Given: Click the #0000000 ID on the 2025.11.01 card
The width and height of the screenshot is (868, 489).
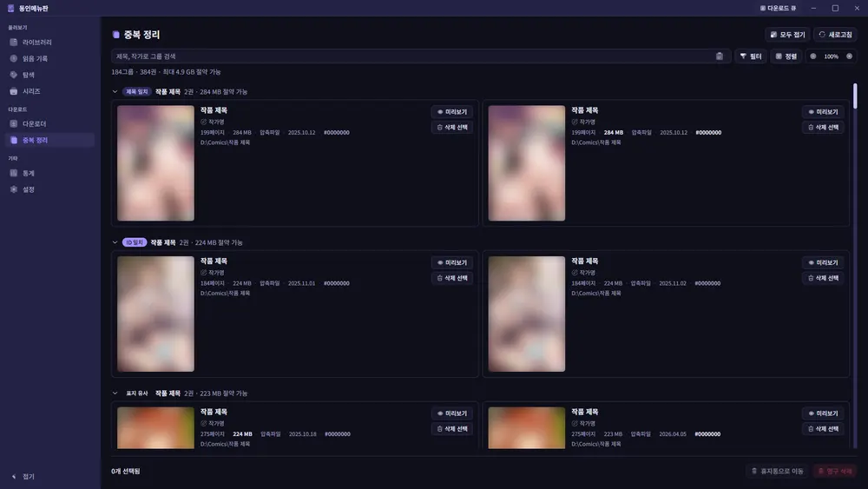Looking at the screenshot, I should pyautogui.click(x=337, y=283).
